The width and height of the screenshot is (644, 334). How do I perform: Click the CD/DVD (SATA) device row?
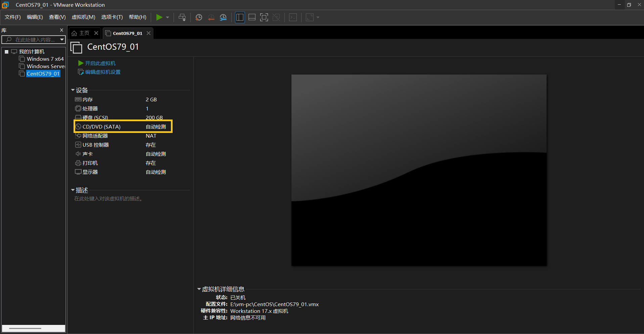pos(123,127)
